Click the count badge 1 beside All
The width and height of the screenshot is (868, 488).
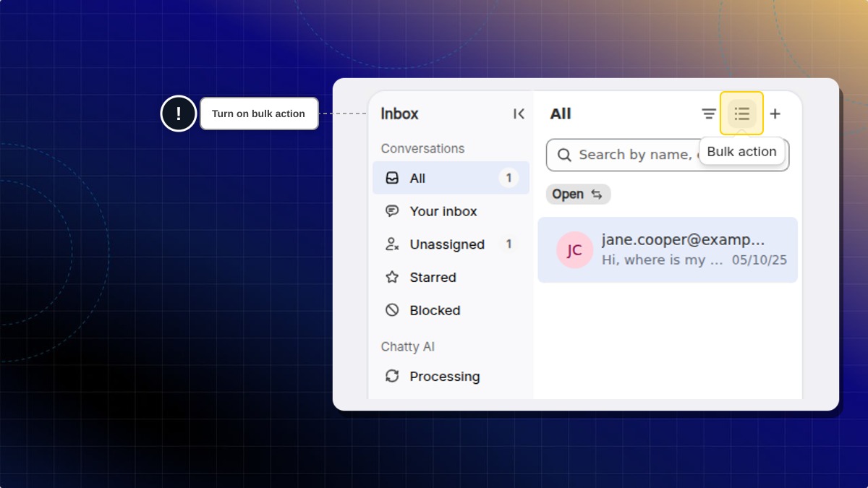[x=509, y=178]
